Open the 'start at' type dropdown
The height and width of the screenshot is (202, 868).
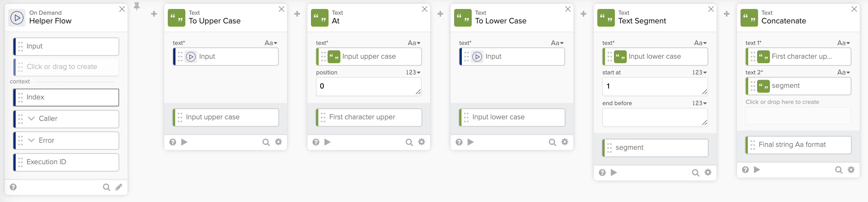(x=700, y=73)
